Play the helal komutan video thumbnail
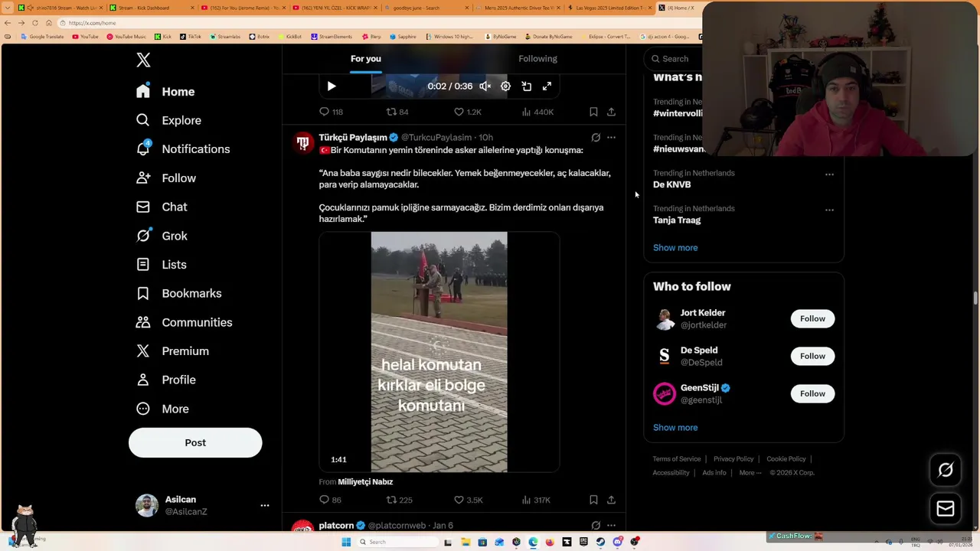The image size is (980, 551). [439, 352]
